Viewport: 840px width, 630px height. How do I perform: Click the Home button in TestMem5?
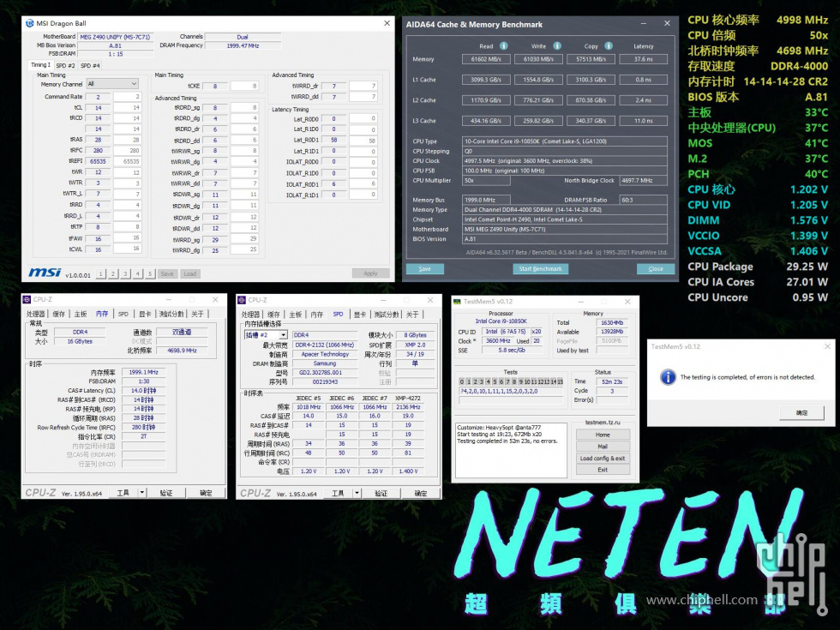603,435
